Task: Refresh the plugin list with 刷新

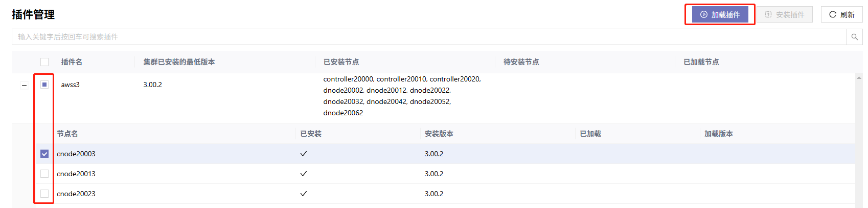Action: pos(841,14)
